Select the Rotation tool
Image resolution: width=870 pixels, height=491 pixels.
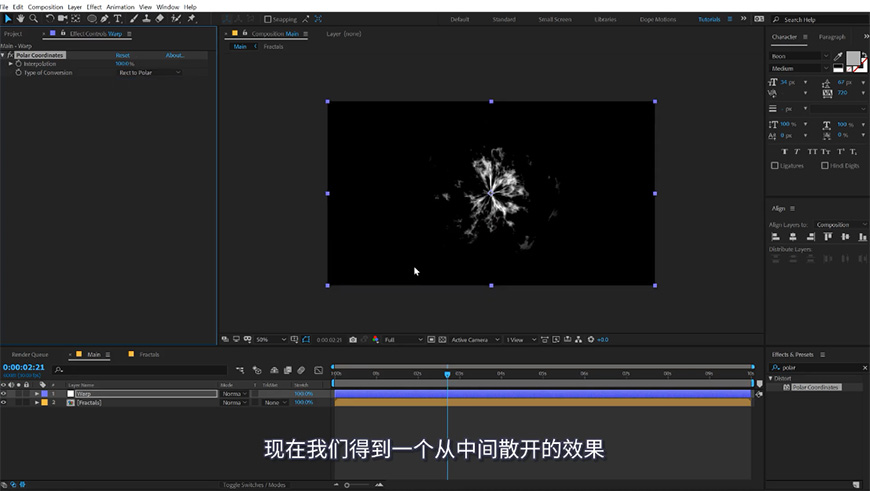click(49, 18)
